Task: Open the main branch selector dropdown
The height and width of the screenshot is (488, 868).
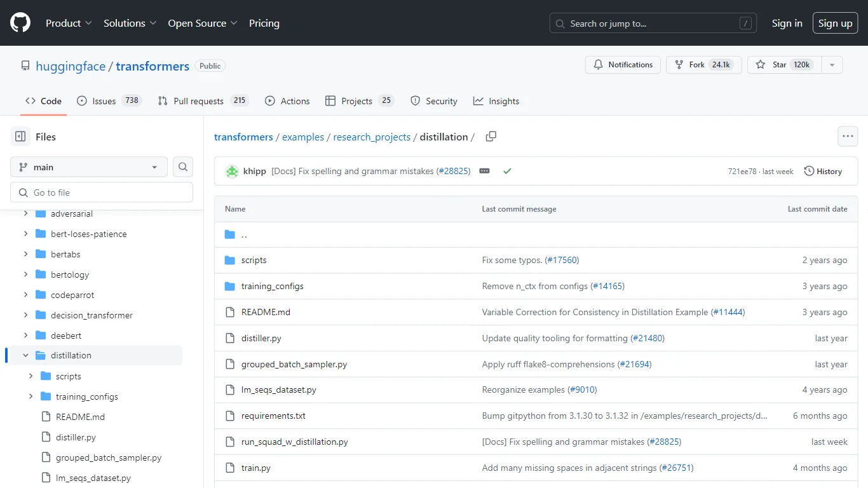Action: 89,167
